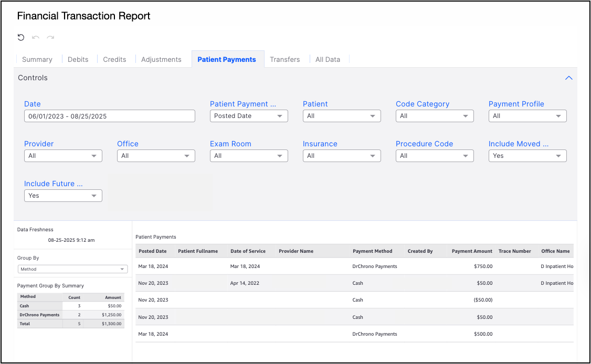Open the Provider filter dropdown

pos(63,156)
